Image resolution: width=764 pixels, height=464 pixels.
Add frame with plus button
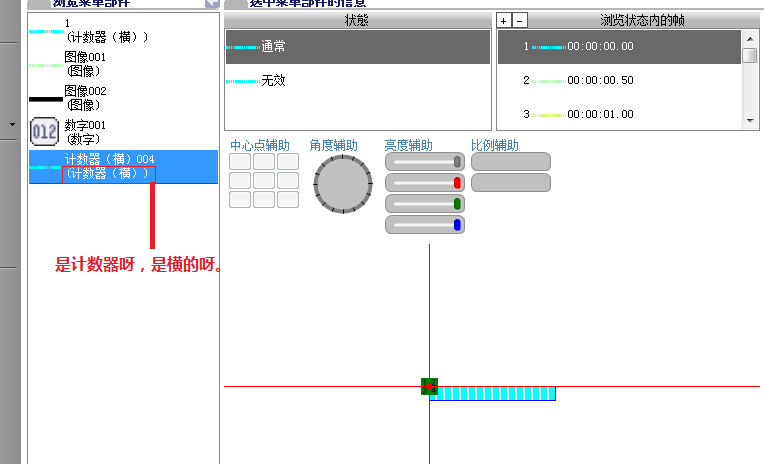pos(504,21)
